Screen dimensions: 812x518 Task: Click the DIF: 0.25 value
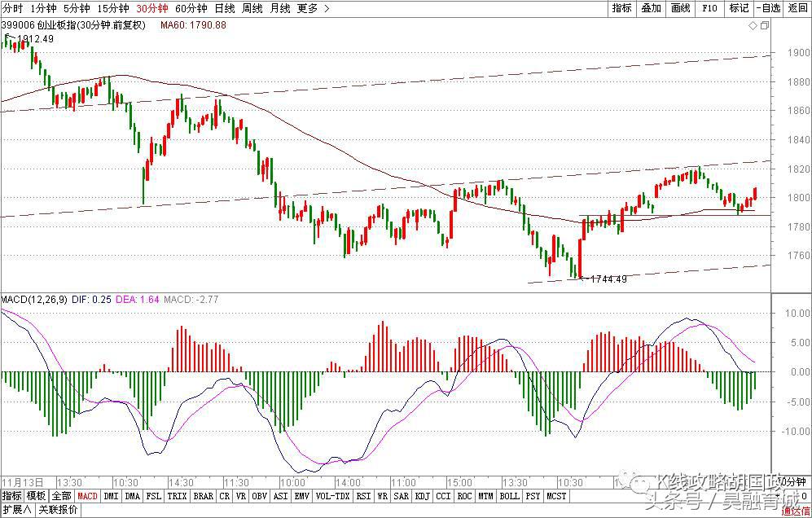pyautogui.click(x=91, y=300)
